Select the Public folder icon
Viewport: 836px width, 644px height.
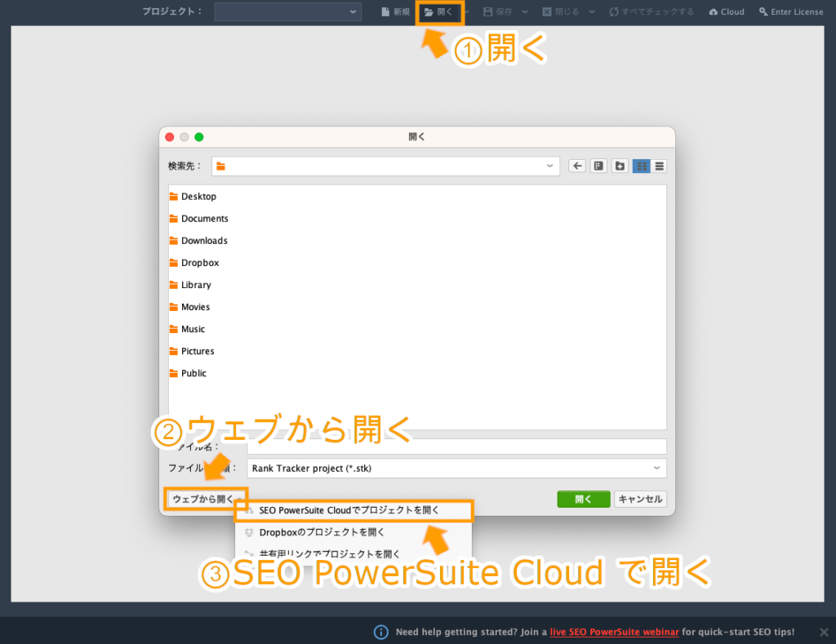[174, 373]
